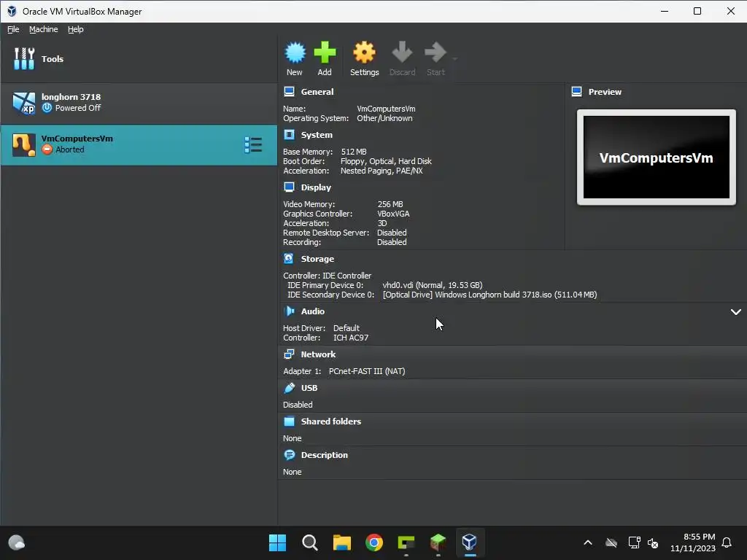The image size is (747, 560).
Task: Open Google Chrome from the taskbar
Action: pyautogui.click(x=374, y=542)
